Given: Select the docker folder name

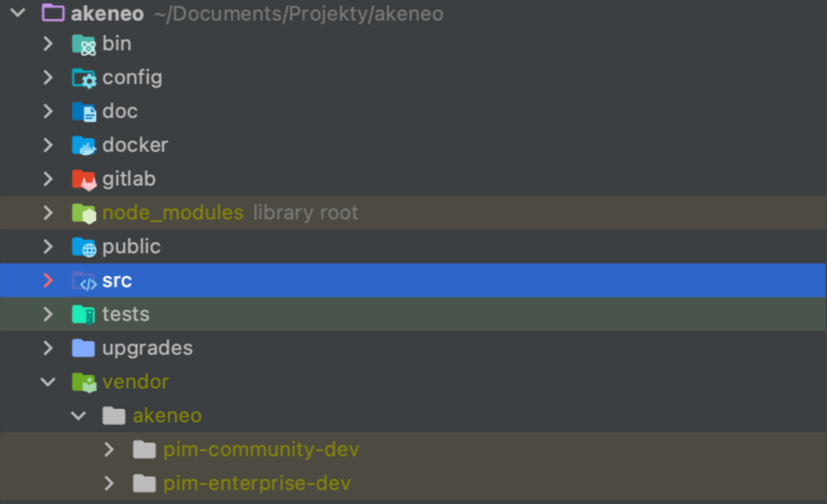Looking at the screenshot, I should point(135,145).
